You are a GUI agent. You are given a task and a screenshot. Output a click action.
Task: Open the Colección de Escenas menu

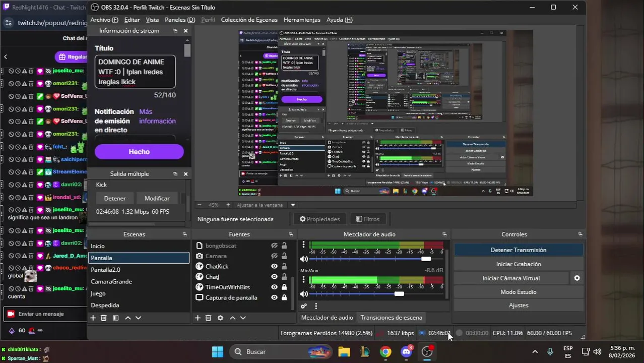point(249,20)
